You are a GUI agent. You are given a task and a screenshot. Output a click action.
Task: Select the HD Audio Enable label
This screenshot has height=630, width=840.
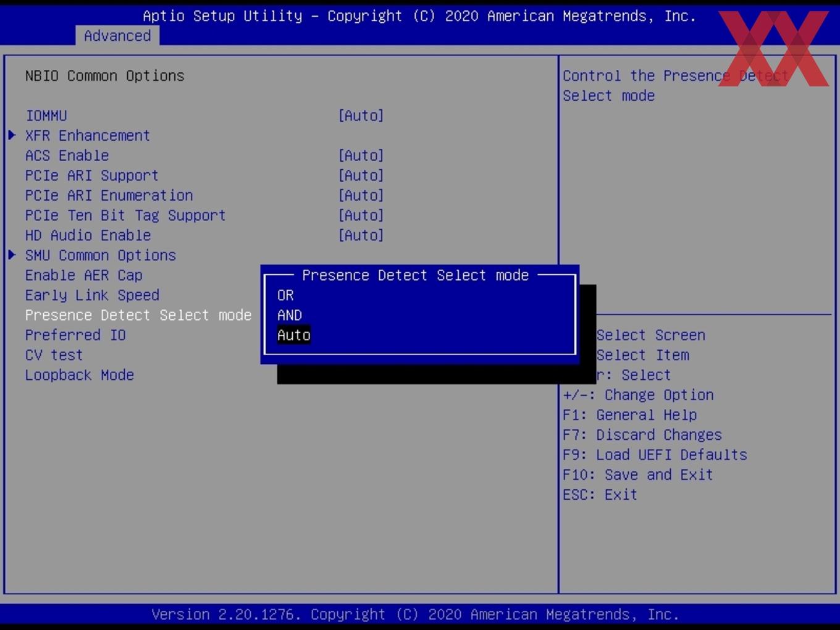88,235
